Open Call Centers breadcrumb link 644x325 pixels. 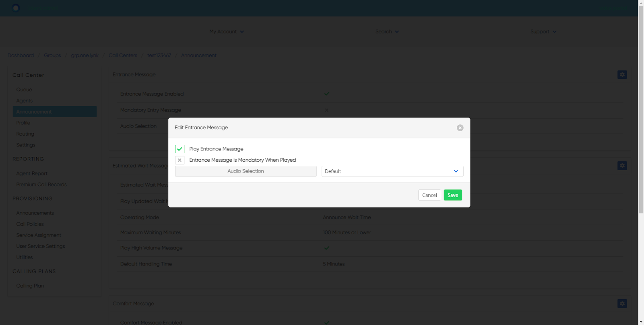point(123,55)
